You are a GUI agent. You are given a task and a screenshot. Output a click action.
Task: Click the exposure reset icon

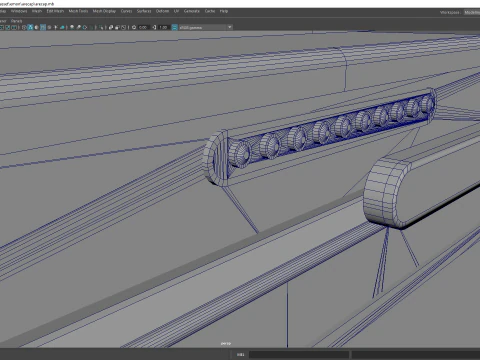(x=134, y=27)
